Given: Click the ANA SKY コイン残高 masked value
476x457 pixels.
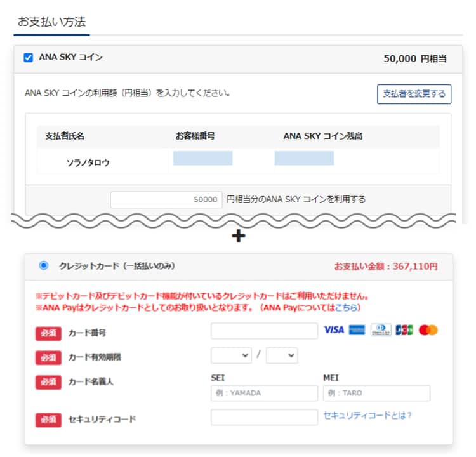Looking at the screenshot, I should tap(304, 159).
